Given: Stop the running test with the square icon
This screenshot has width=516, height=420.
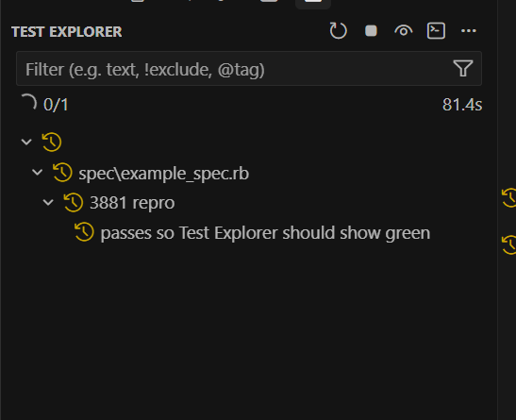Looking at the screenshot, I should coord(371,31).
